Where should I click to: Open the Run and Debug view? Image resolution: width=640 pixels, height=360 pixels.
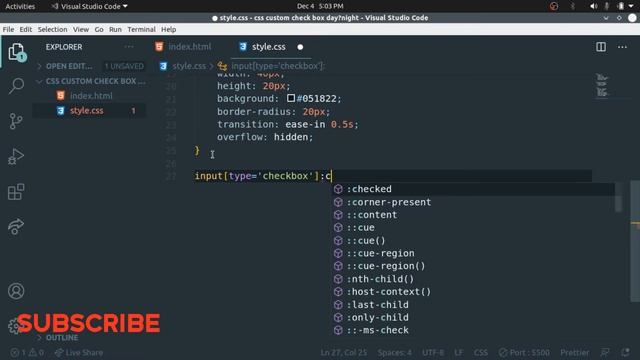(16, 157)
